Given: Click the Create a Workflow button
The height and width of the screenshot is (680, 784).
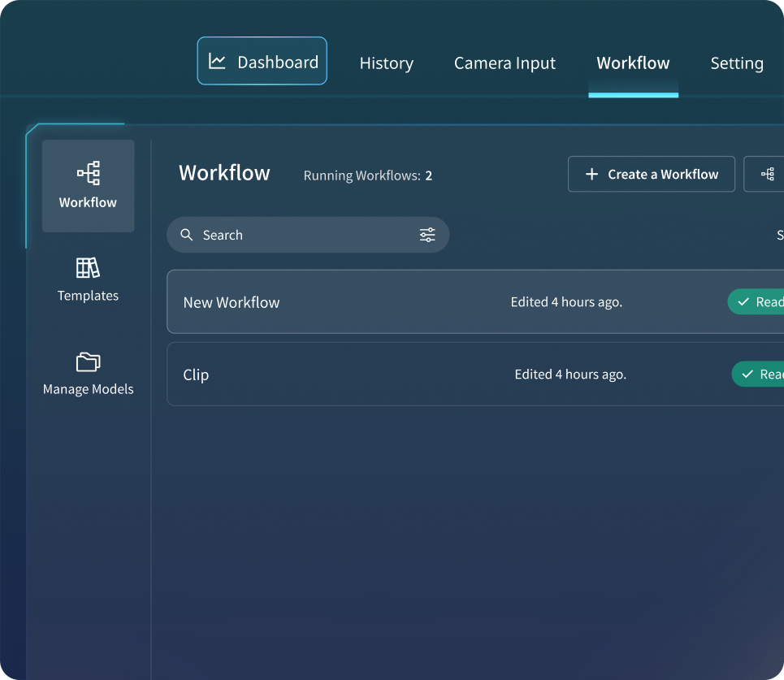Looking at the screenshot, I should [x=651, y=174].
